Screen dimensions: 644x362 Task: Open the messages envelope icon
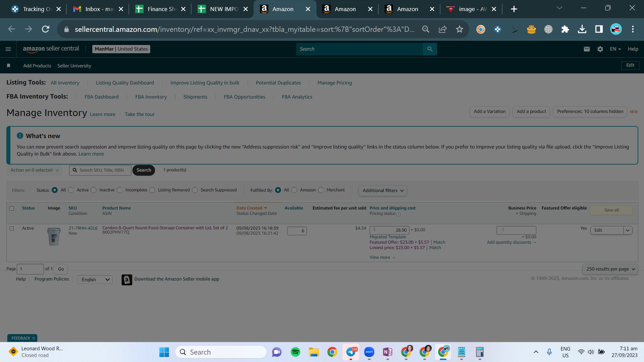[587, 49]
